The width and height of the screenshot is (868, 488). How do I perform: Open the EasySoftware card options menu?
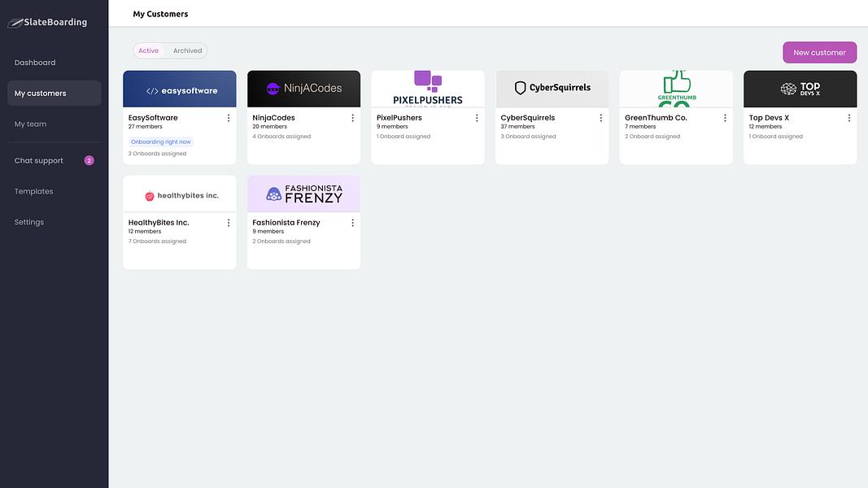pos(228,118)
